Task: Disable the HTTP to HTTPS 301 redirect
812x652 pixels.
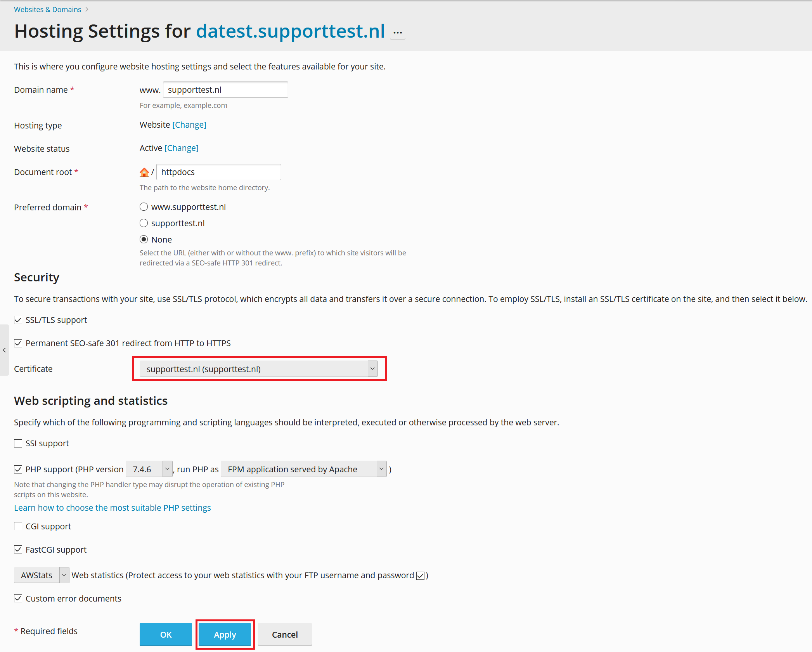Action: click(18, 343)
